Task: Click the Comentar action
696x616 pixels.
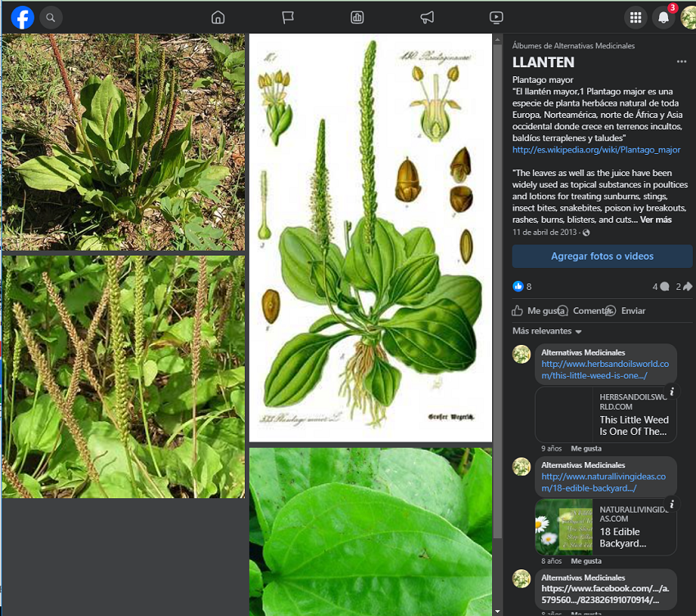Action: 590,311
